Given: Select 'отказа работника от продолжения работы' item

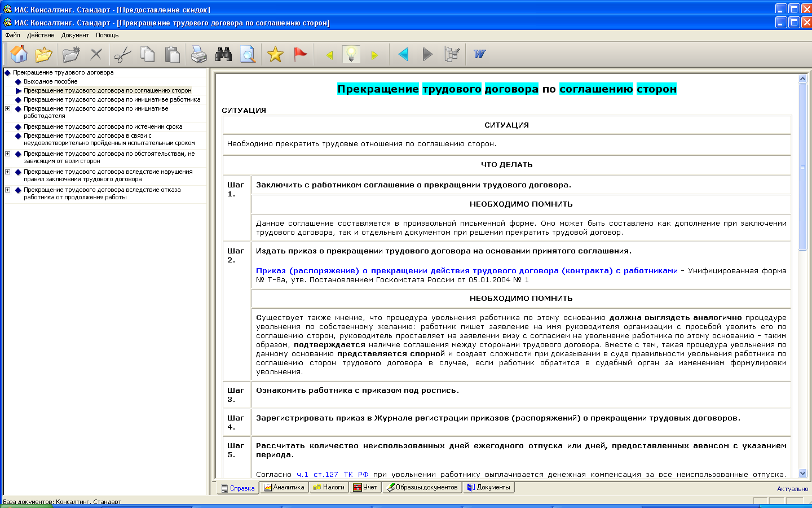Looking at the screenshot, I should [x=102, y=194].
